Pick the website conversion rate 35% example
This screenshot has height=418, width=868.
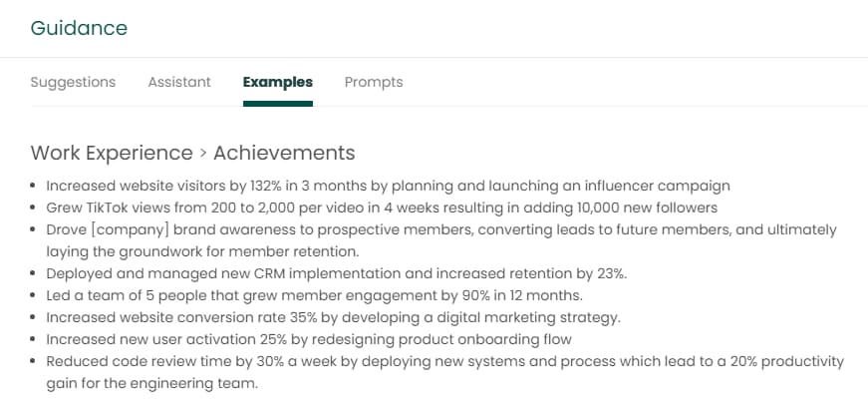click(333, 317)
